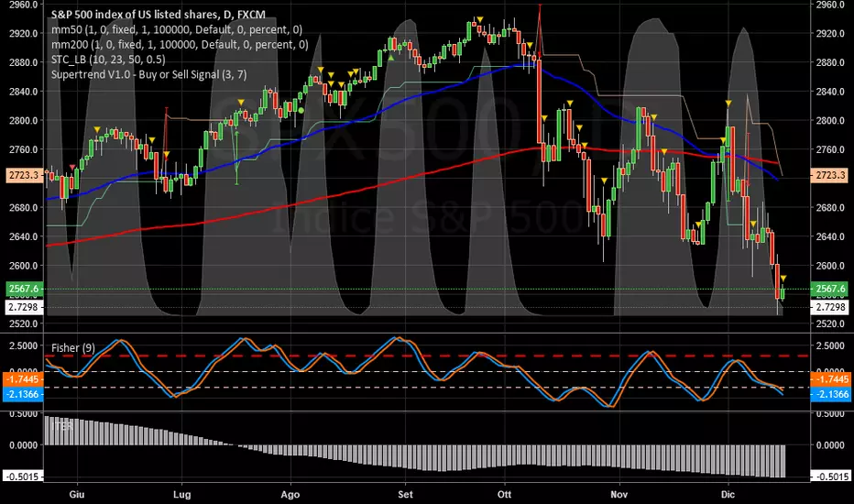Image resolution: width=854 pixels, height=504 pixels.
Task: Click the red down-triangle marker in early June
Action: tap(72, 168)
